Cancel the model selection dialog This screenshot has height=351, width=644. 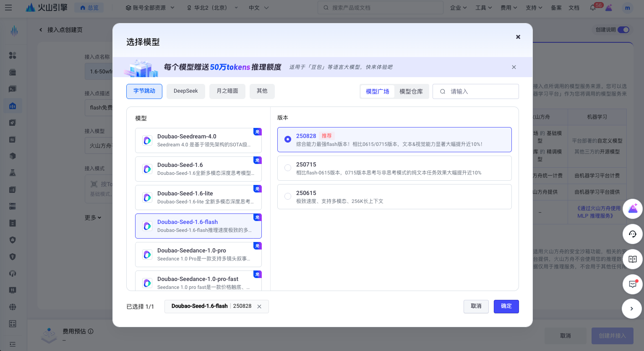pos(476,306)
